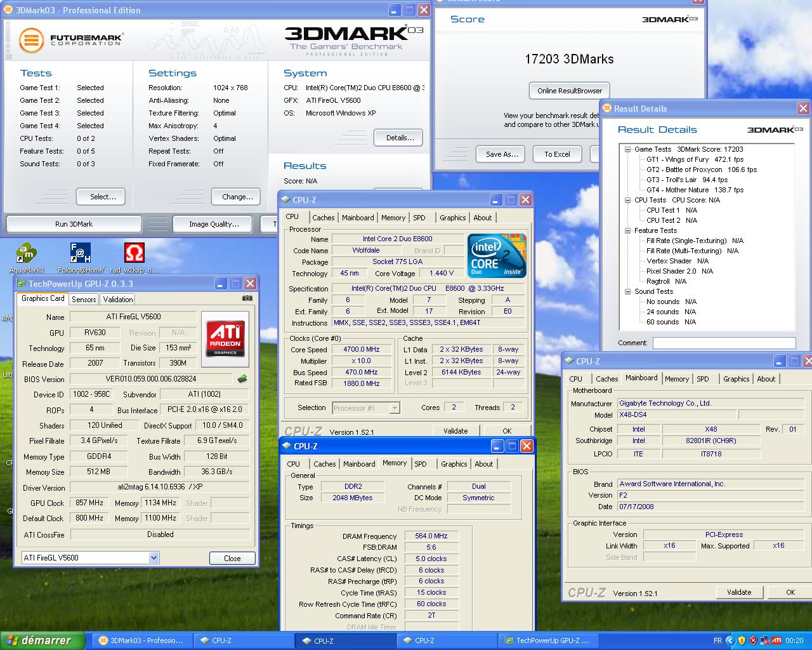Click the GPU-Z BIOS save icon
The width and height of the screenshot is (812, 650).
click(x=242, y=379)
